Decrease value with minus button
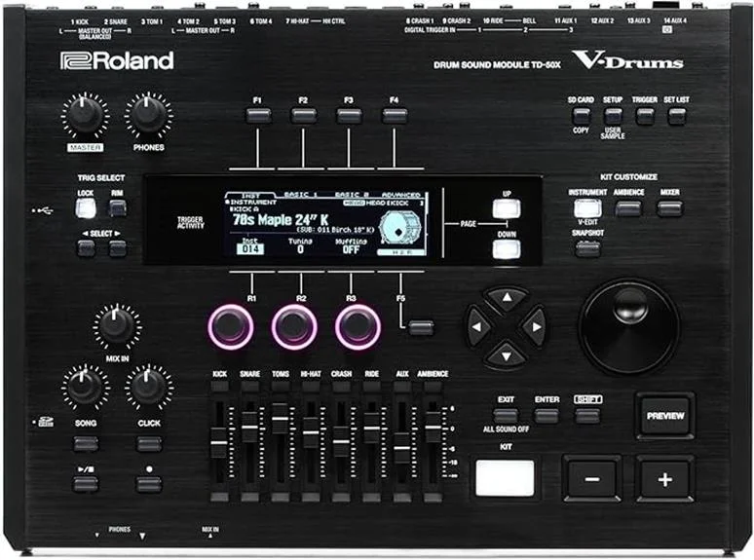This screenshot has height=560, width=754. 592,479
